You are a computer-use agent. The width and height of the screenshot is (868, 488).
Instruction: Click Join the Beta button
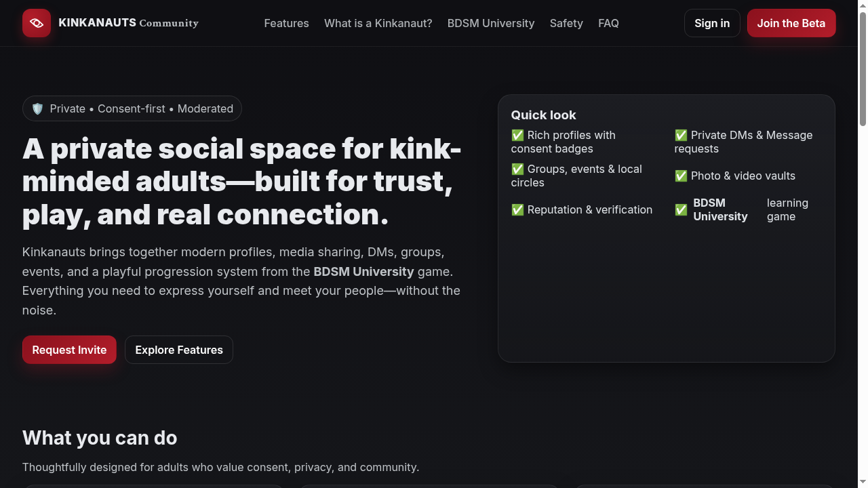[x=791, y=23]
